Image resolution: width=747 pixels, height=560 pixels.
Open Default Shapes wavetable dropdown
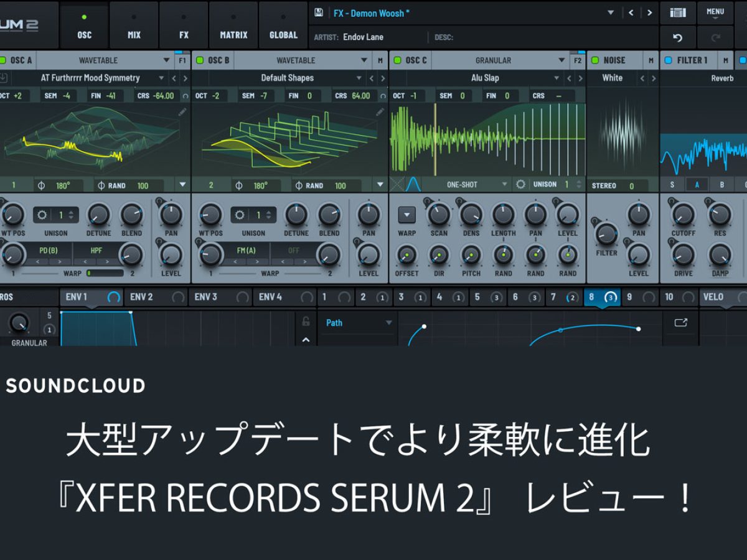(x=287, y=78)
